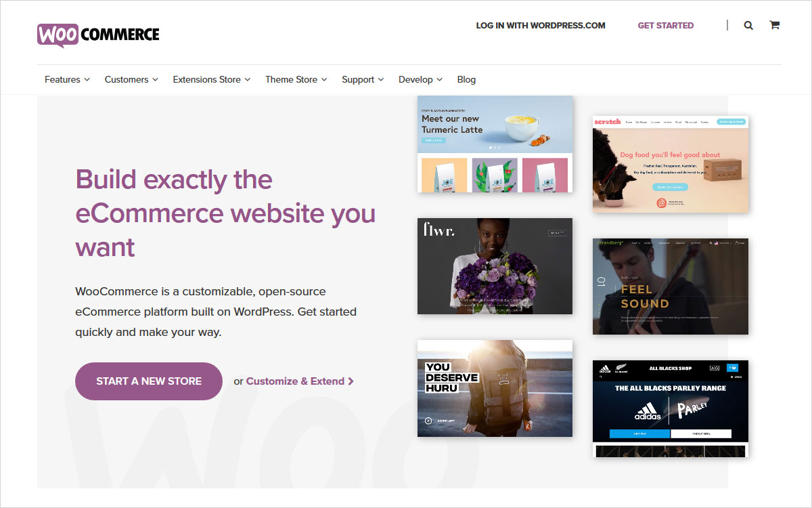Click the chevron after Customize & Extend
The width and height of the screenshot is (812, 508).
point(351,381)
